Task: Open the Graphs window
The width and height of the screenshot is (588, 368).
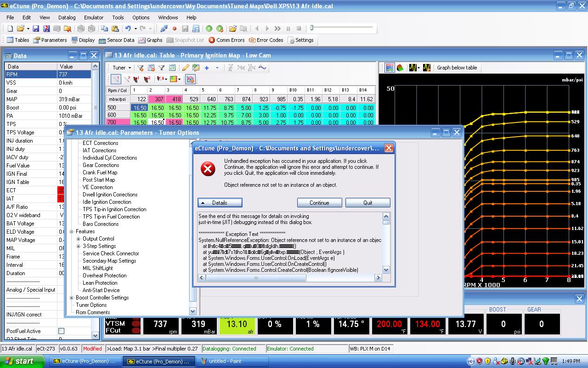Action: (x=150, y=40)
